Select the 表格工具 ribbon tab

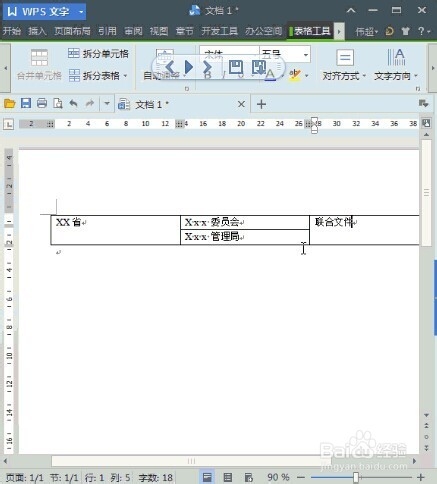pos(310,31)
